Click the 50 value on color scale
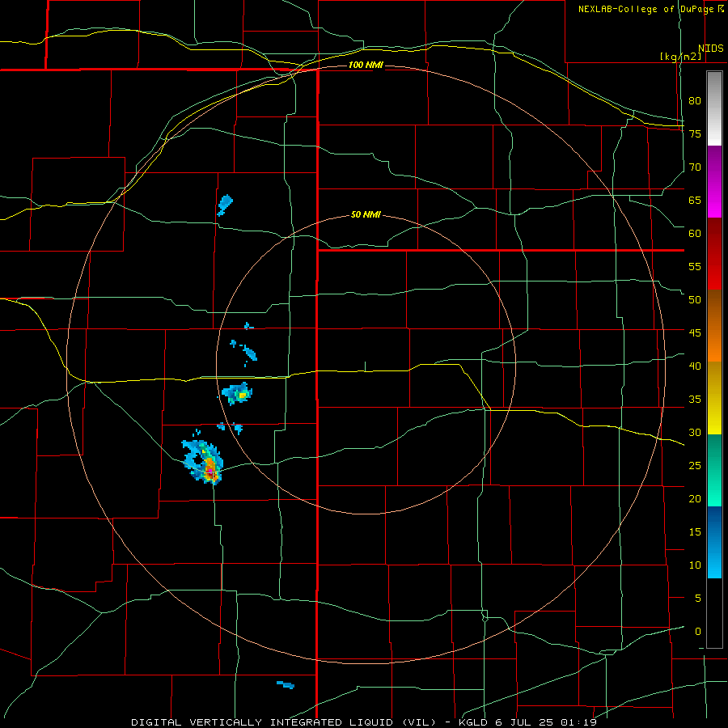 click(x=695, y=300)
